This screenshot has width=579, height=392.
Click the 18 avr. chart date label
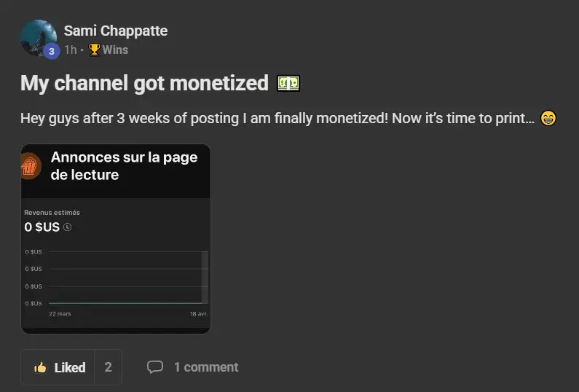pos(199,314)
